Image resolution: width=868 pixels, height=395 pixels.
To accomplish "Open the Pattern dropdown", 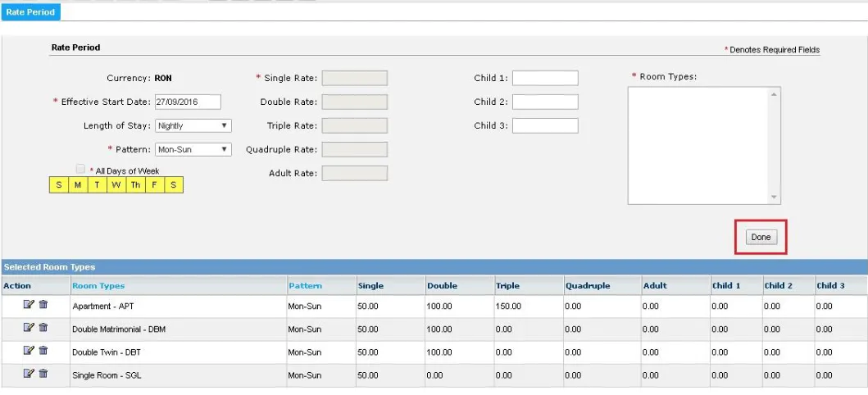I will coord(193,149).
